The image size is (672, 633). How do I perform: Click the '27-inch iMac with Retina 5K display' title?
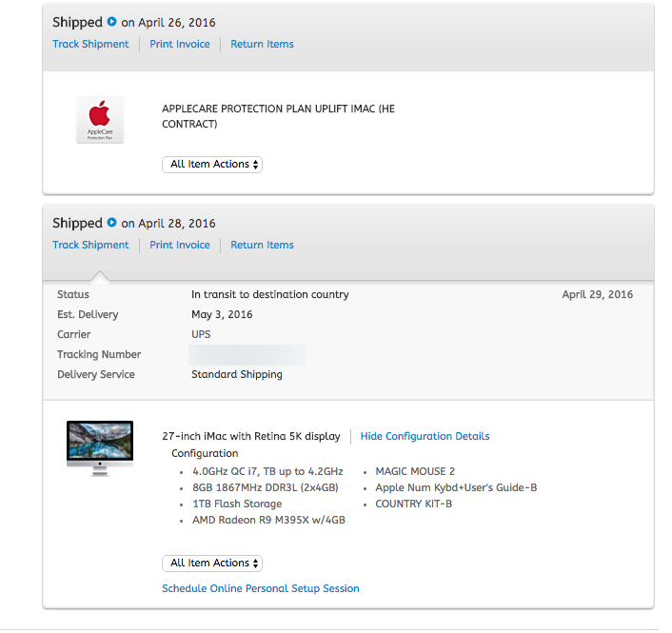pos(251,436)
